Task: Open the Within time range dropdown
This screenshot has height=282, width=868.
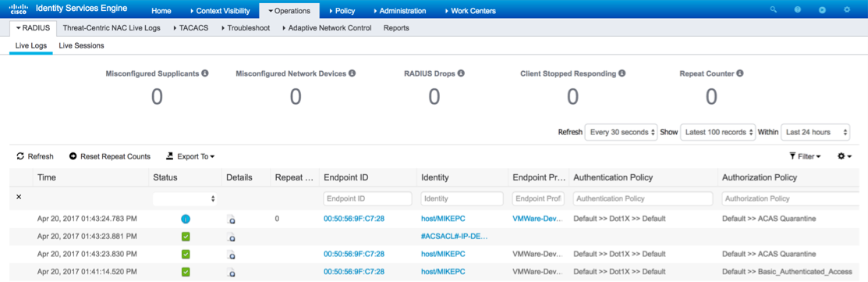Action: pos(816,133)
